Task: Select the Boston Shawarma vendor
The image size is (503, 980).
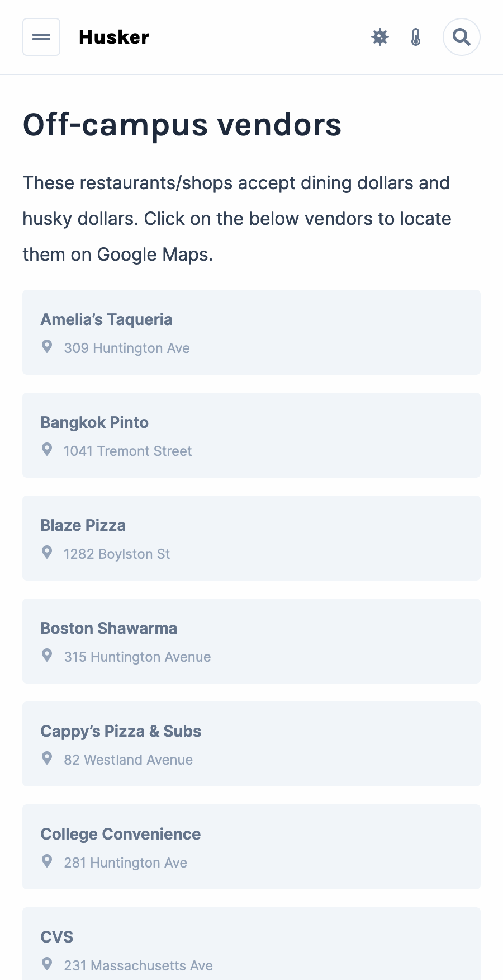Action: tap(251, 641)
